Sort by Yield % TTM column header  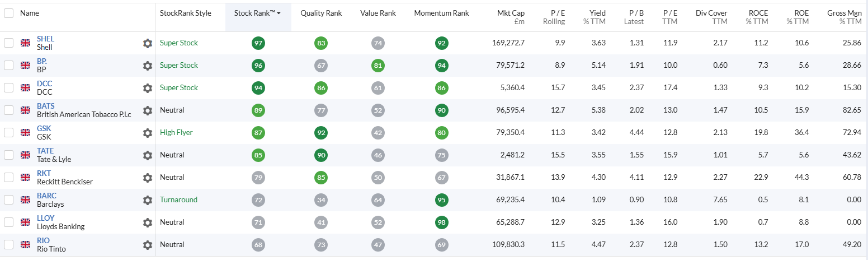click(x=594, y=17)
